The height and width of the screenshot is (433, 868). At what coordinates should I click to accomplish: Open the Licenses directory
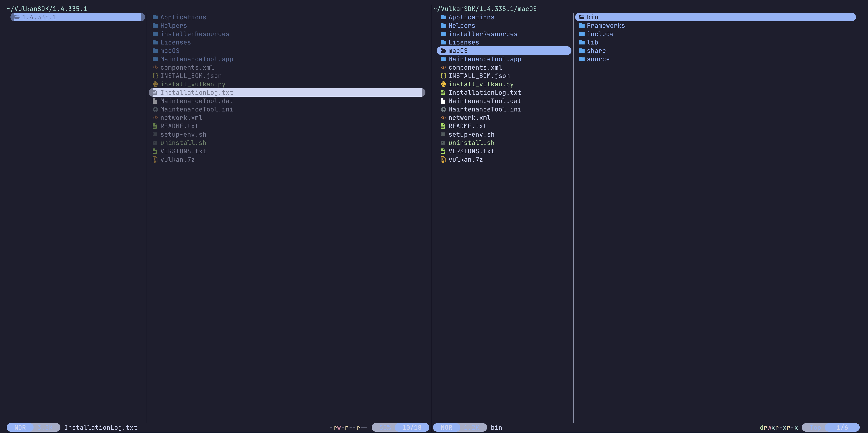pos(176,42)
